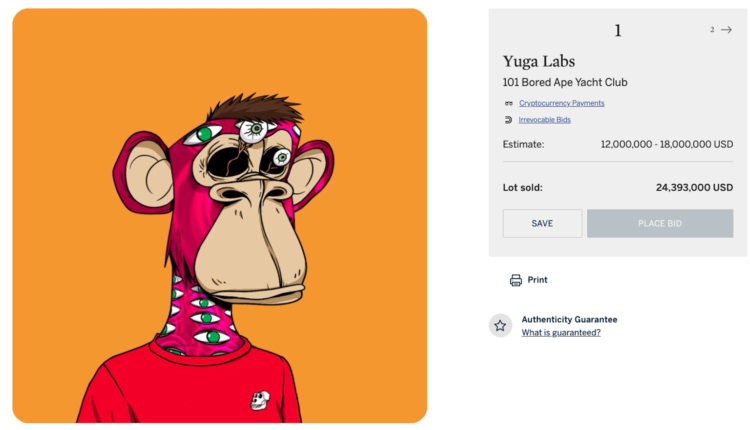This screenshot has width=750, height=430.
Task: Click the Cryptocurrency Payments card icon
Action: (509, 103)
